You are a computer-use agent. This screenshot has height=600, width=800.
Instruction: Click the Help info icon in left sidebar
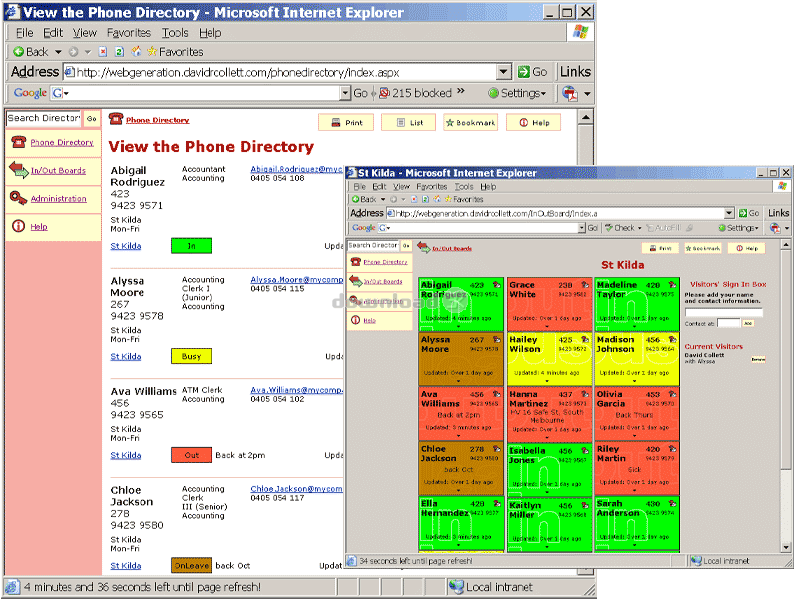point(18,226)
